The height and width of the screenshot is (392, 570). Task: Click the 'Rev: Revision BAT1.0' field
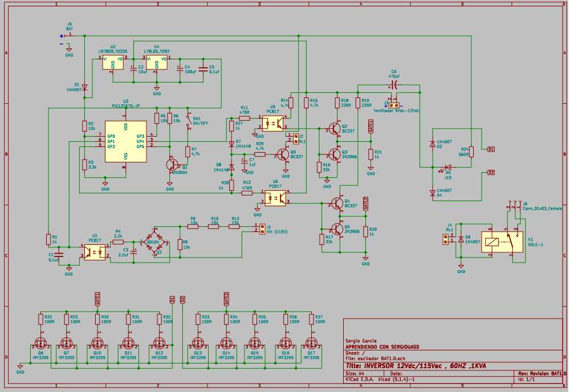click(542, 373)
